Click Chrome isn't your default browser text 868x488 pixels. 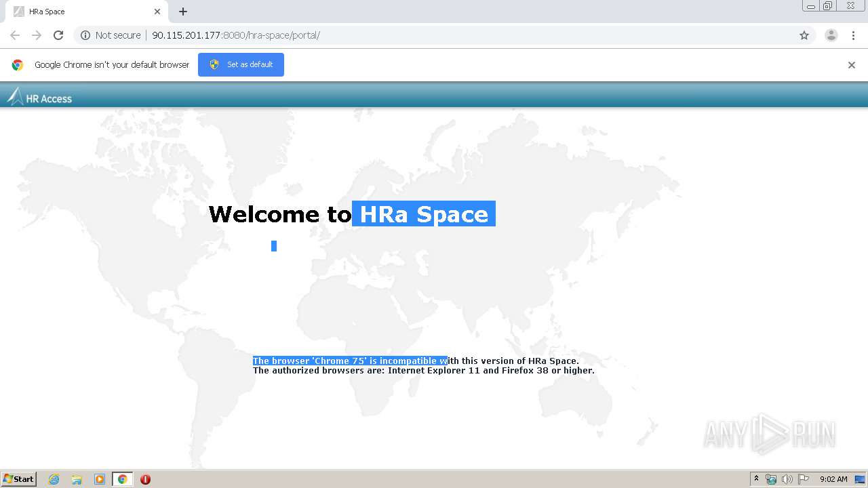(112, 65)
